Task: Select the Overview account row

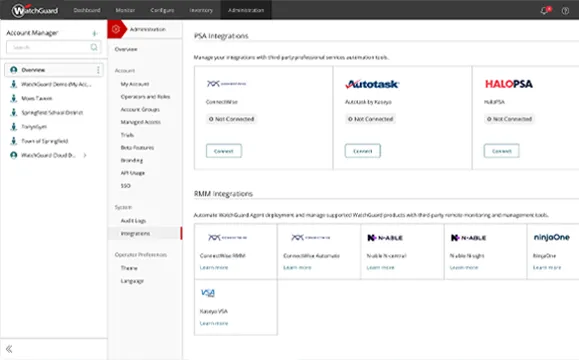Action: click(x=54, y=70)
